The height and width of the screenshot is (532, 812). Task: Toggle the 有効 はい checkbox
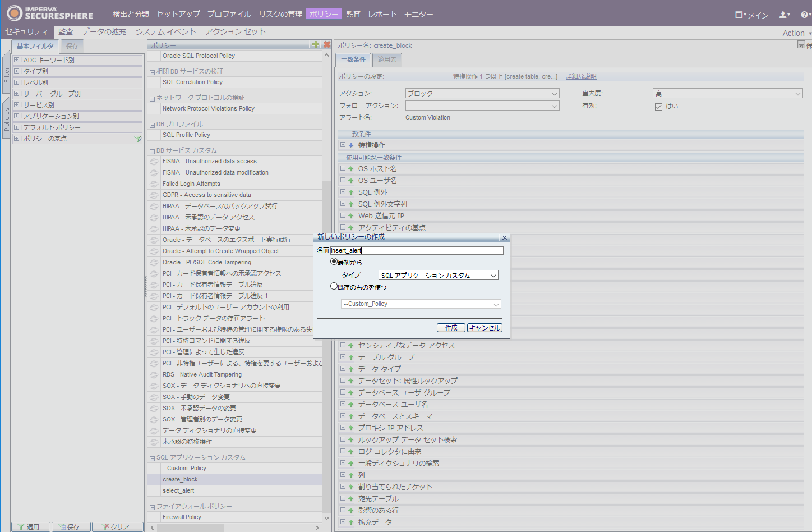pos(658,107)
